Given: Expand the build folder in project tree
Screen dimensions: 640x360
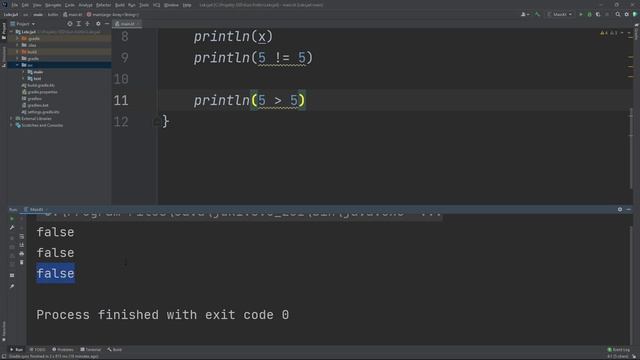Looking at the screenshot, I should point(18,52).
